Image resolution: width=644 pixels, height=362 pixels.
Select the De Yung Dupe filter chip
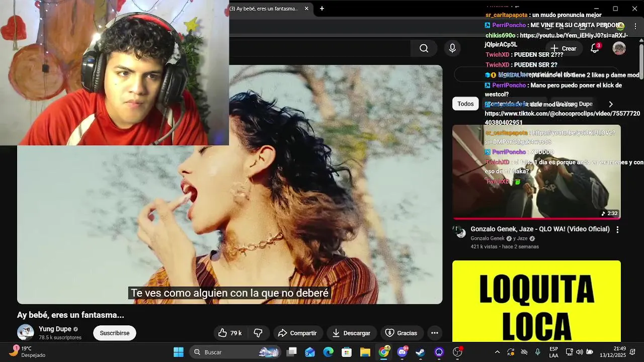[x=574, y=104]
